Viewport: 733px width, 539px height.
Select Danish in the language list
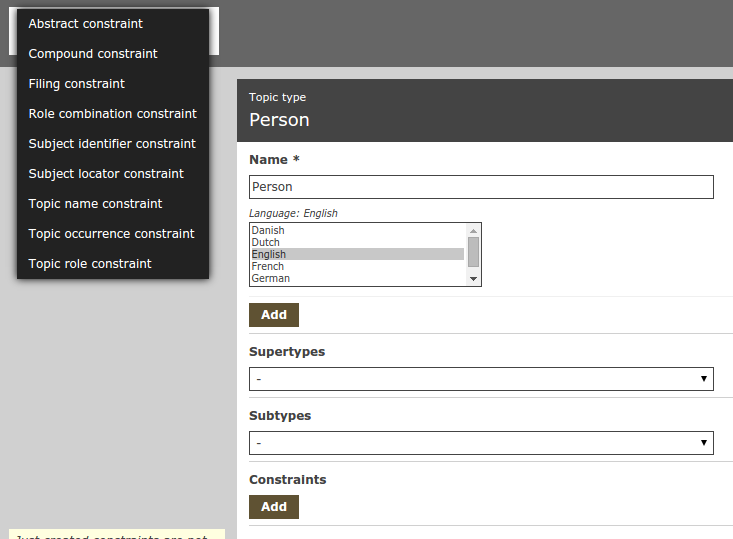pos(268,231)
